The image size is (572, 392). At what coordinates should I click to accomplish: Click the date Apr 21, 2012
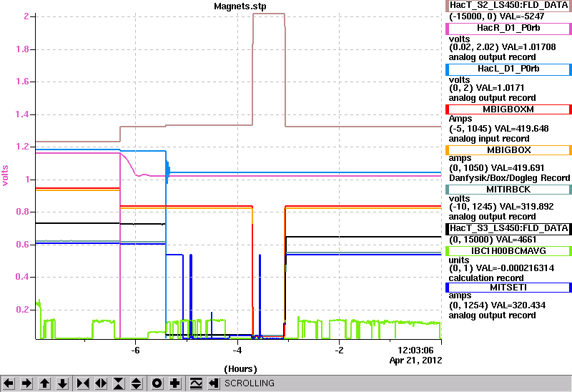(x=415, y=361)
